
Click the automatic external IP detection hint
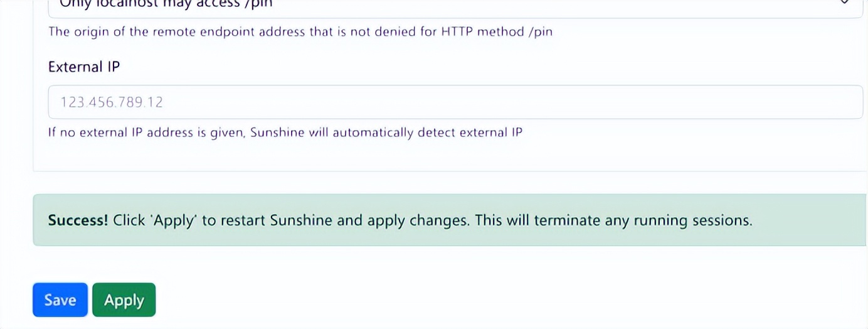coord(285,132)
